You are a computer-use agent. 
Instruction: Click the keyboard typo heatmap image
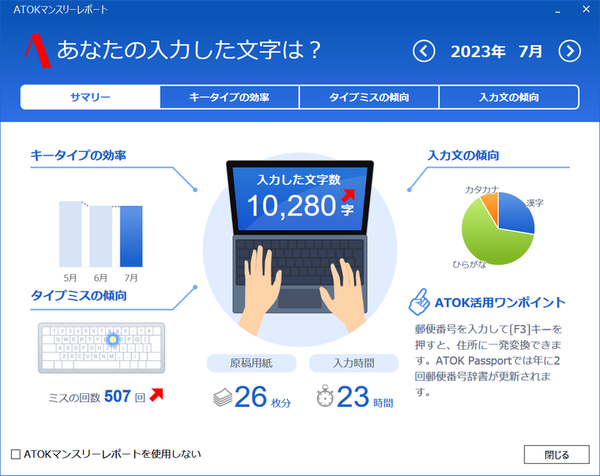(101, 347)
